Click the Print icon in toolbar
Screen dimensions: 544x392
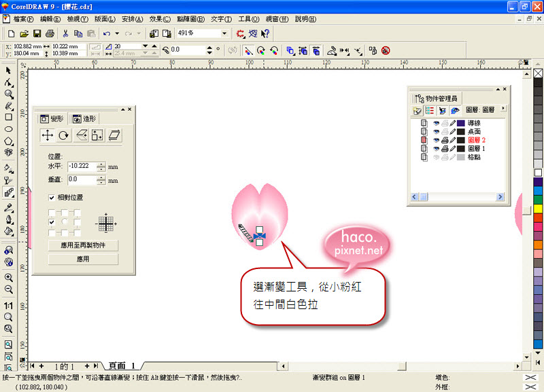point(50,33)
